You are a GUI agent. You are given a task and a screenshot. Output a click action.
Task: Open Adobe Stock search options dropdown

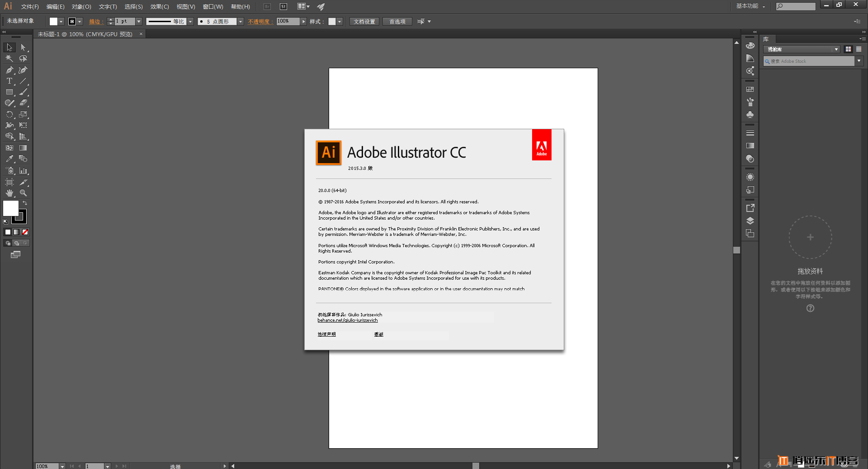[x=859, y=61]
